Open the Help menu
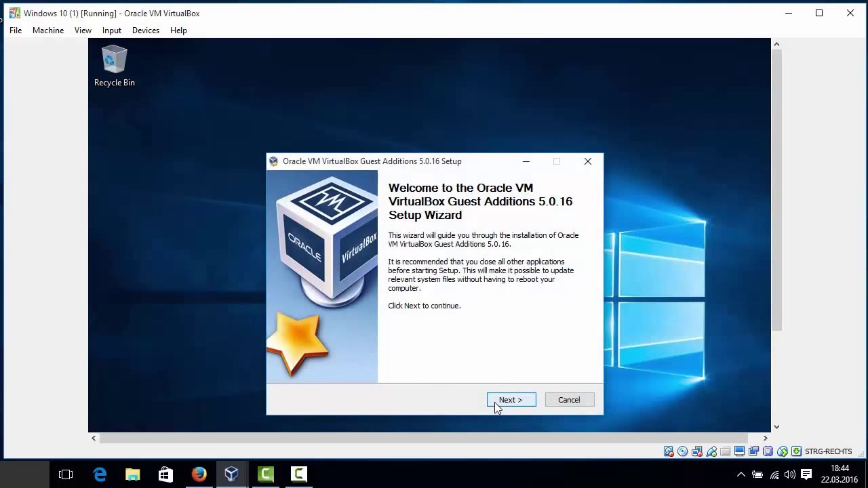Screen dimensions: 868x488 [x=178, y=30]
